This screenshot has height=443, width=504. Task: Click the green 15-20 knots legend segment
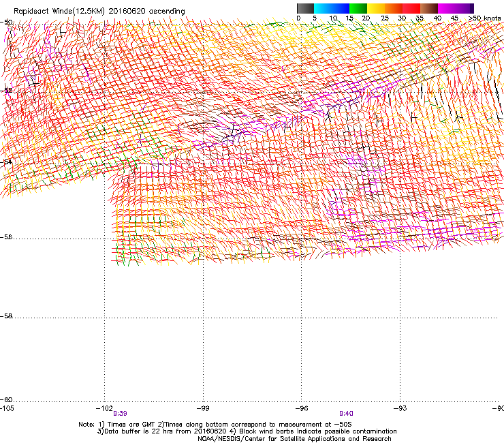pos(358,8)
